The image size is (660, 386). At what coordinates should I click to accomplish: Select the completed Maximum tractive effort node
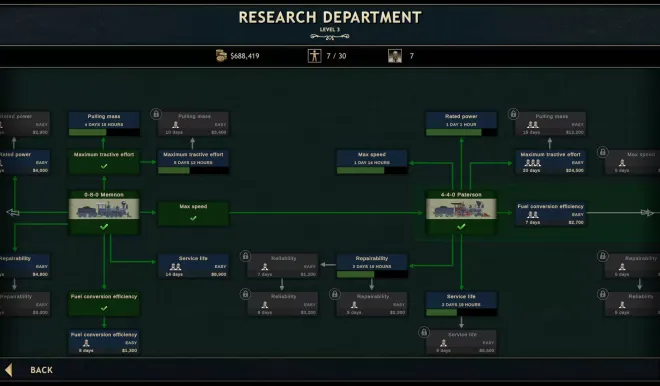point(104,161)
